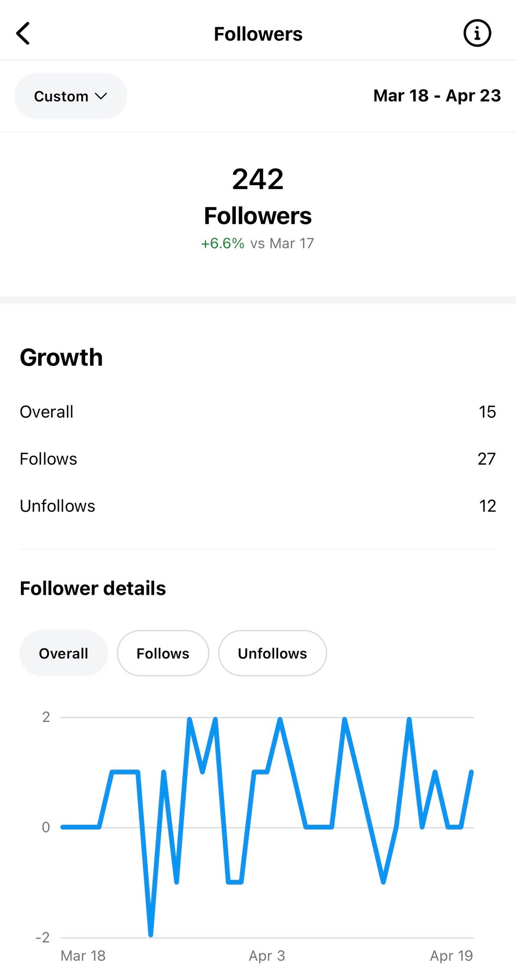The height and width of the screenshot is (980, 516).
Task: Open the info circle icon
Action: tap(477, 33)
